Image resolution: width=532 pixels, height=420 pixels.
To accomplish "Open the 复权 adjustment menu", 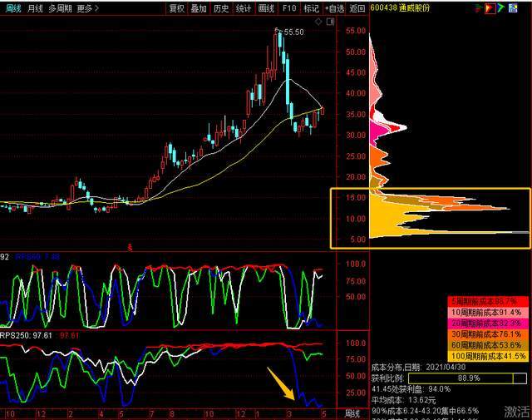I will [x=177, y=8].
